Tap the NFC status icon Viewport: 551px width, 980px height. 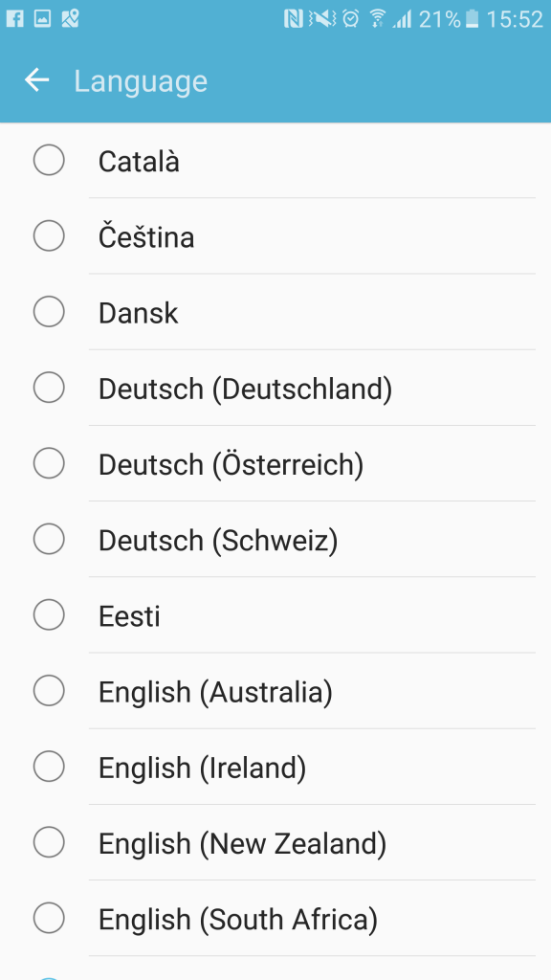(x=293, y=19)
